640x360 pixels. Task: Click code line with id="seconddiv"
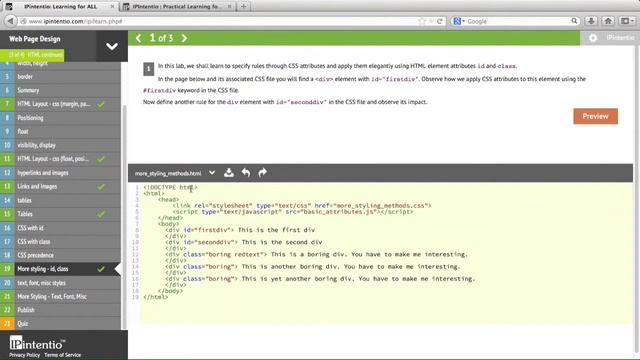click(x=244, y=242)
